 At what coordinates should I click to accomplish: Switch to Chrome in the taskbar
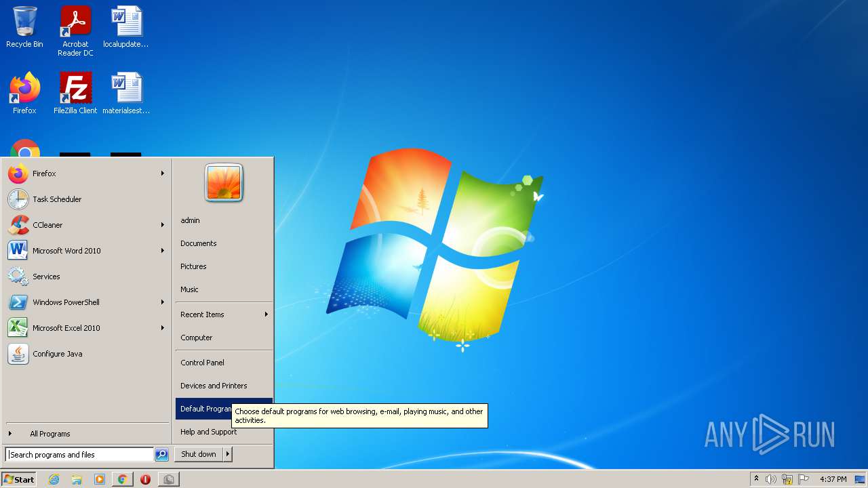[x=123, y=479]
